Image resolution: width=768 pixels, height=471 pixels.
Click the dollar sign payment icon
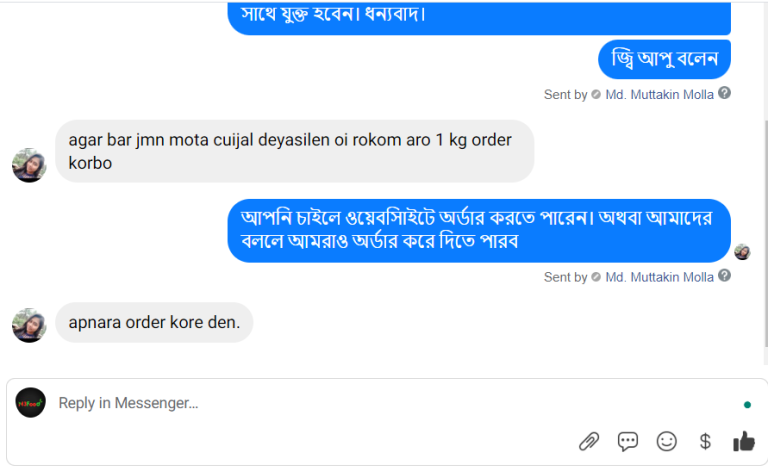tap(705, 441)
